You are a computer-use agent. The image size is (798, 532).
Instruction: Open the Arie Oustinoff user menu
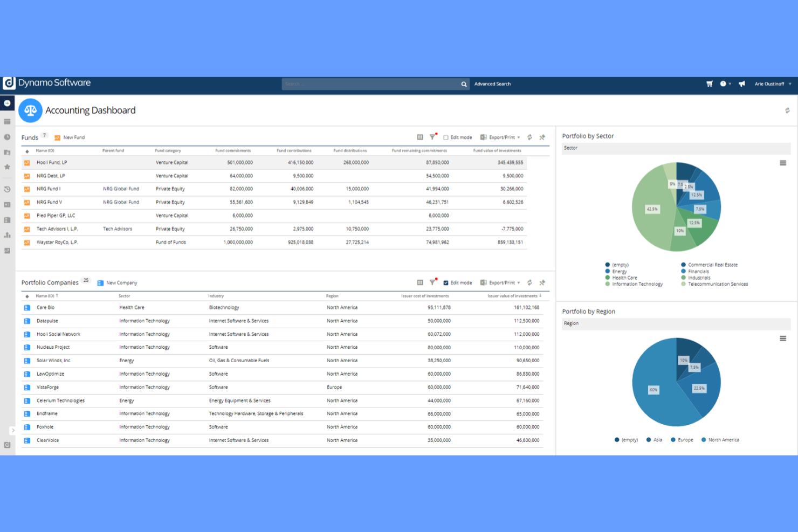click(772, 84)
